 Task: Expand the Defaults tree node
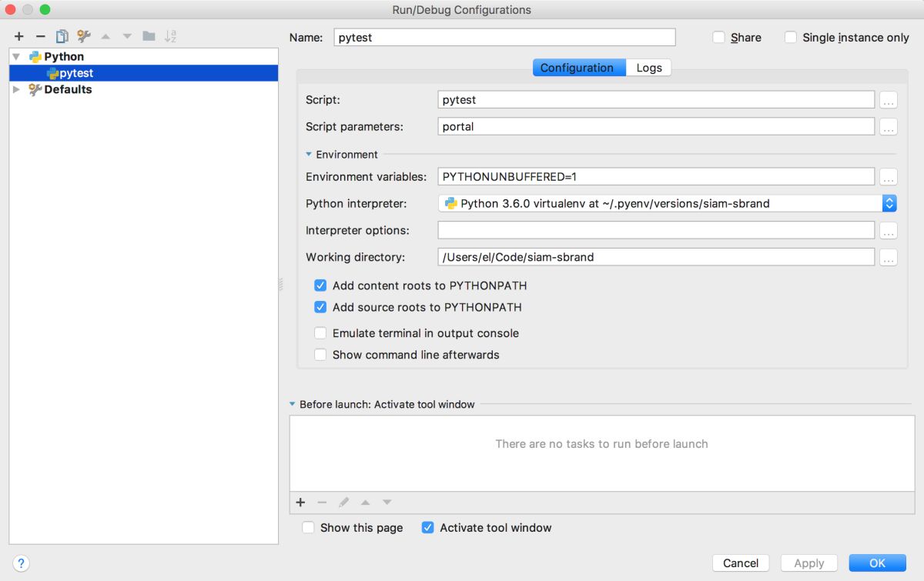point(17,89)
